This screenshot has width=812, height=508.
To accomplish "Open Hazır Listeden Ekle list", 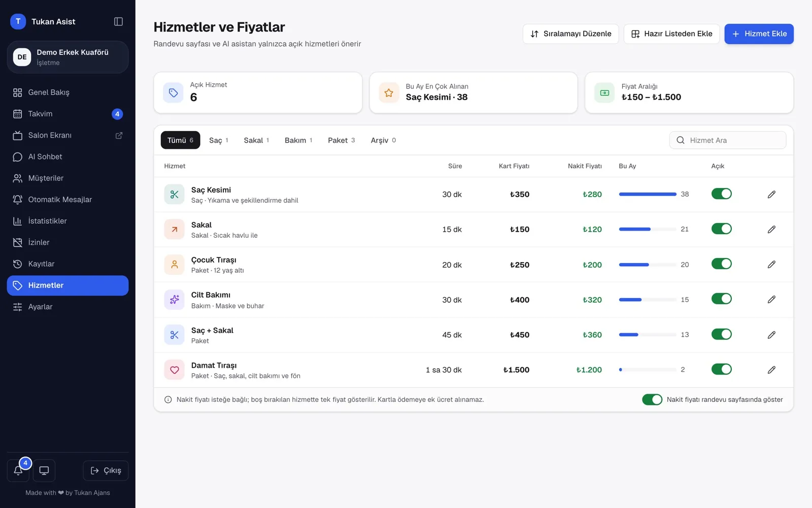I will pos(671,34).
